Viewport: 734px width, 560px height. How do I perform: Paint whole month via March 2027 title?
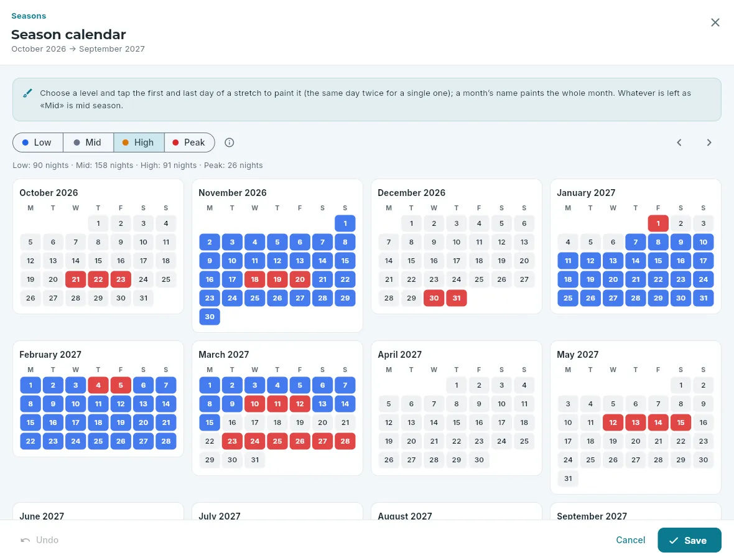tap(224, 355)
